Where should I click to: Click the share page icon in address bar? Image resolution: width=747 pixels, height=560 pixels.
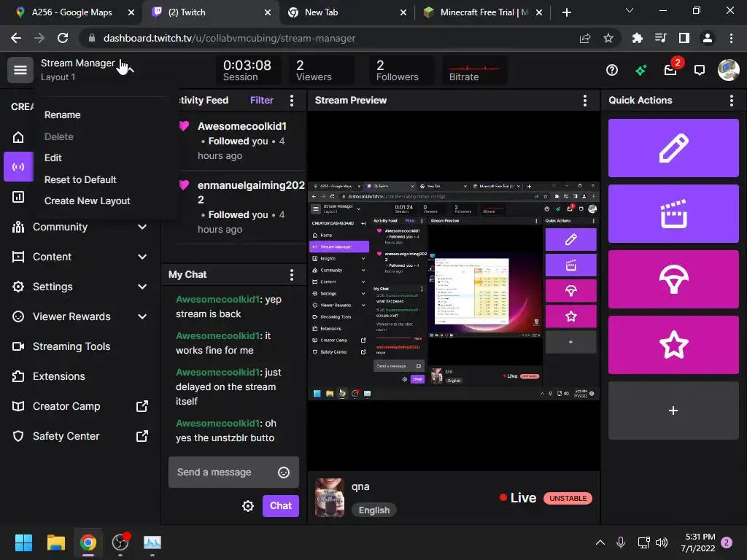(585, 39)
